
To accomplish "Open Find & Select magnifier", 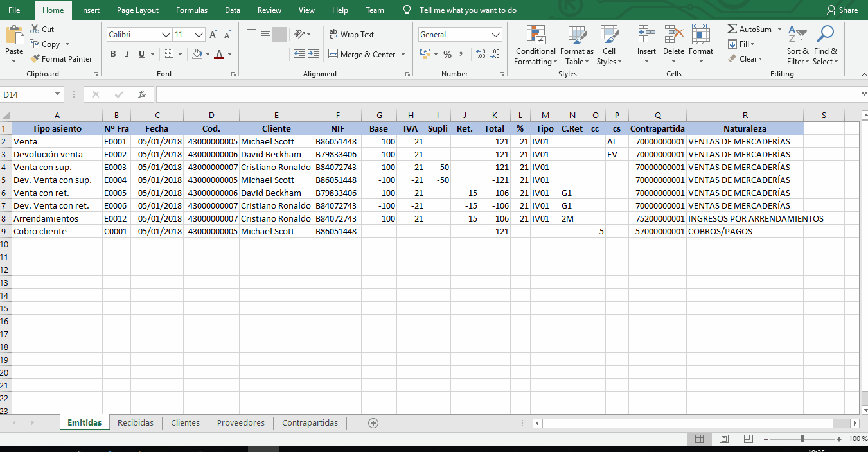I will point(825,45).
